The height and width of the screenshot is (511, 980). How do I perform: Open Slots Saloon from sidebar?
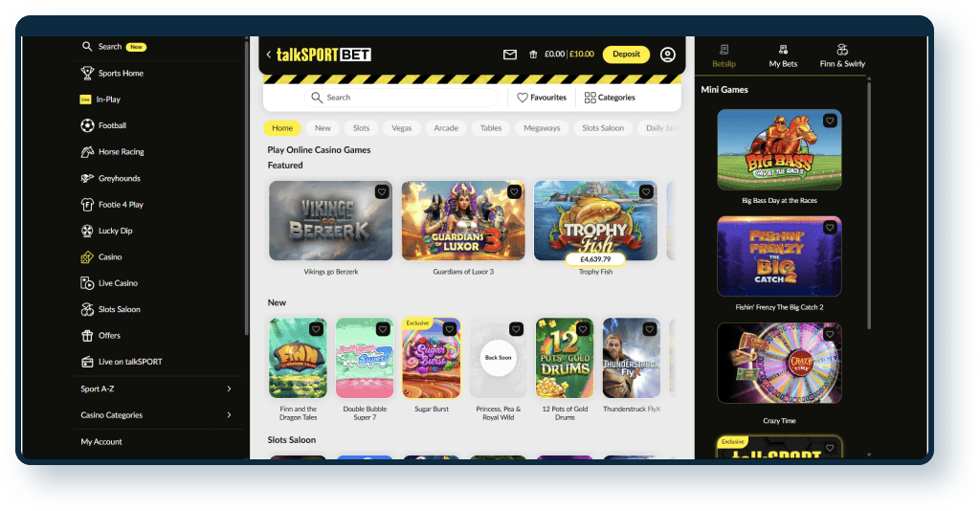111,309
